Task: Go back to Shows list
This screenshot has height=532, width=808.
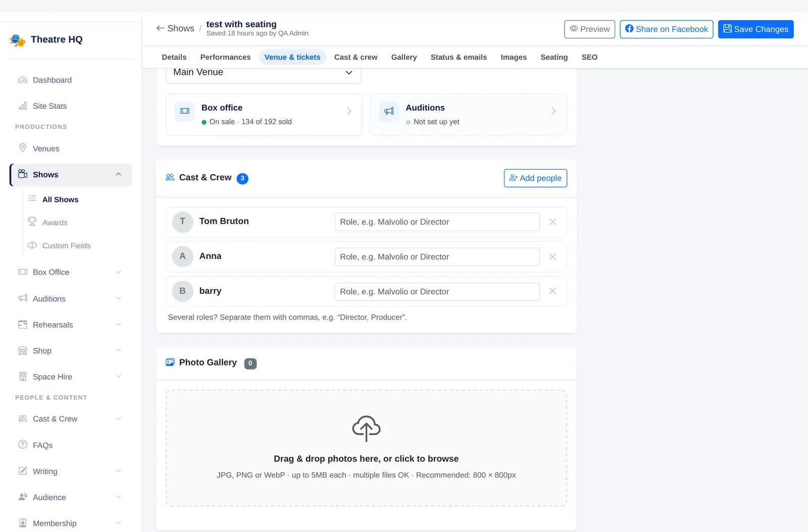Action: click(x=175, y=28)
